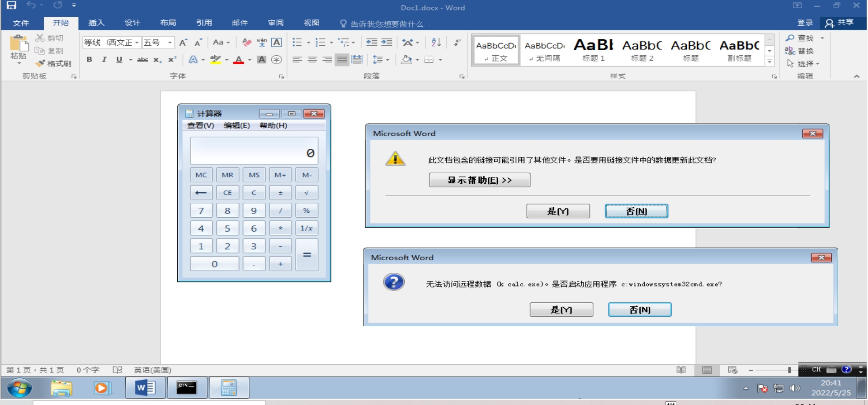Select center alignment icon
Viewport: 868px width, 405px height.
[x=312, y=59]
